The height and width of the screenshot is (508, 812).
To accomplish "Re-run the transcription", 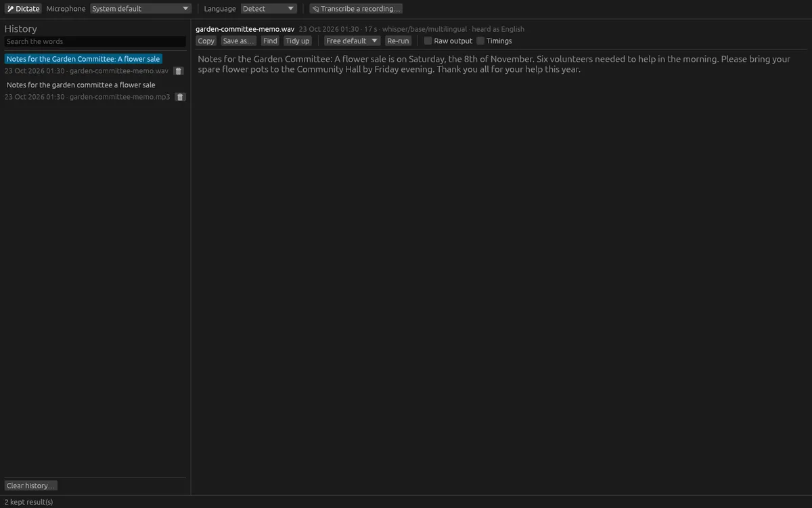I will pos(398,41).
